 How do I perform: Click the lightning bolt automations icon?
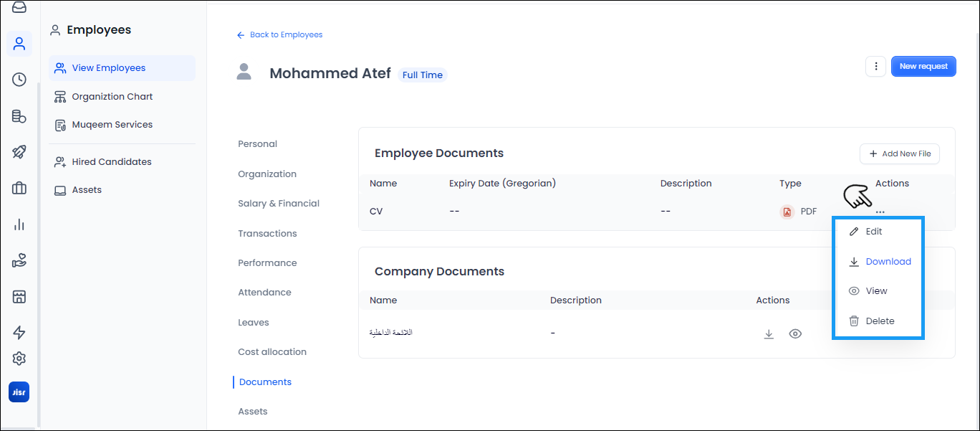tap(19, 332)
